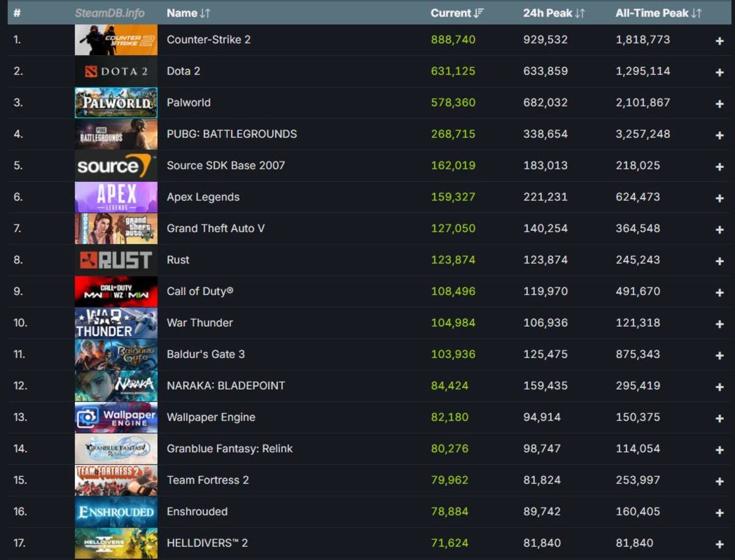Click plus icon on Call of Duty row
735x560 pixels.
720,293
